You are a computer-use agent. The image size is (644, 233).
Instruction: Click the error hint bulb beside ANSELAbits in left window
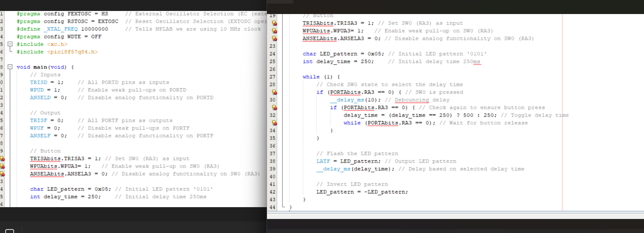[2, 174]
